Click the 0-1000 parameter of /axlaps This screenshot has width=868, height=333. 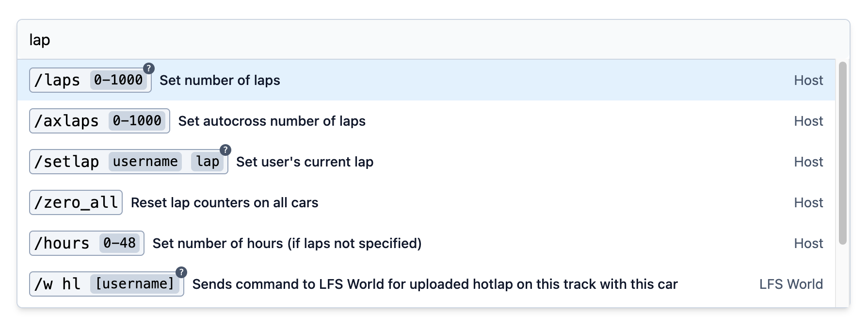tap(137, 121)
